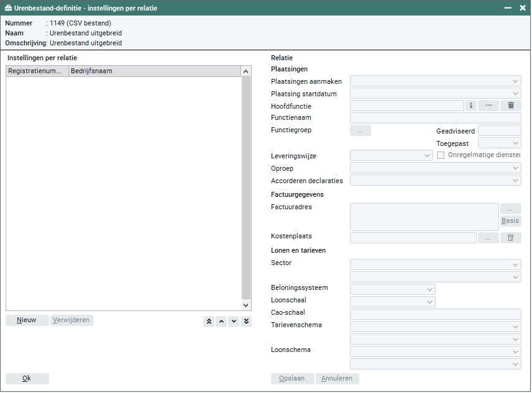Viewport: 532px width, 393px height.
Task: Sort by Bedrijfsnaam column header
Action: point(154,71)
